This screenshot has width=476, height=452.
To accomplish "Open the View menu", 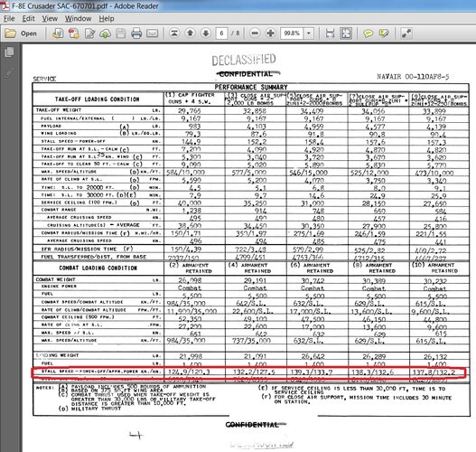I will point(50,18).
